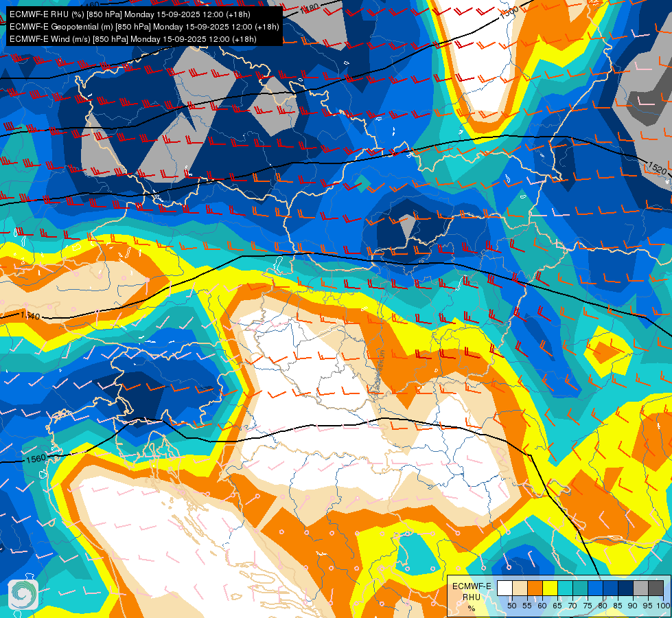
Task: Click the 1500 geopotential contour label
Action: tap(509, 12)
